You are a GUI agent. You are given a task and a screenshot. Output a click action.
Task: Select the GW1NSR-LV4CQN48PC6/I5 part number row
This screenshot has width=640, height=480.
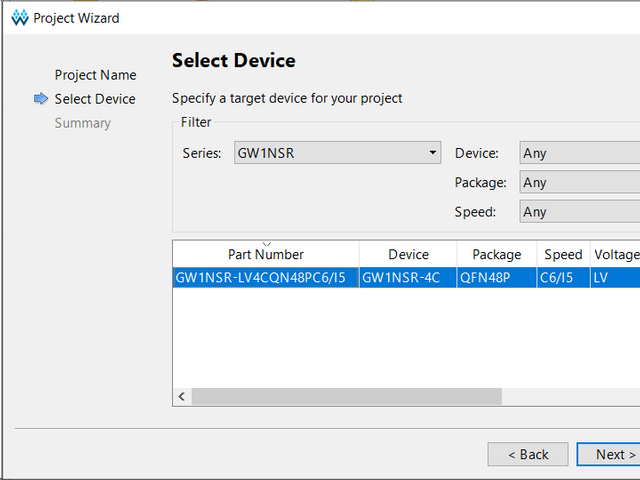coord(261,277)
